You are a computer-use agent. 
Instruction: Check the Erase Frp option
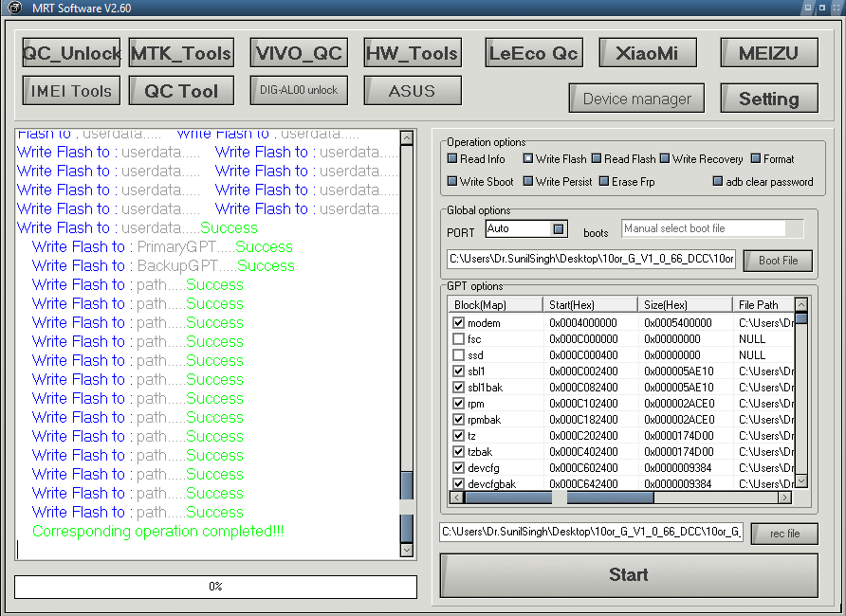604,181
